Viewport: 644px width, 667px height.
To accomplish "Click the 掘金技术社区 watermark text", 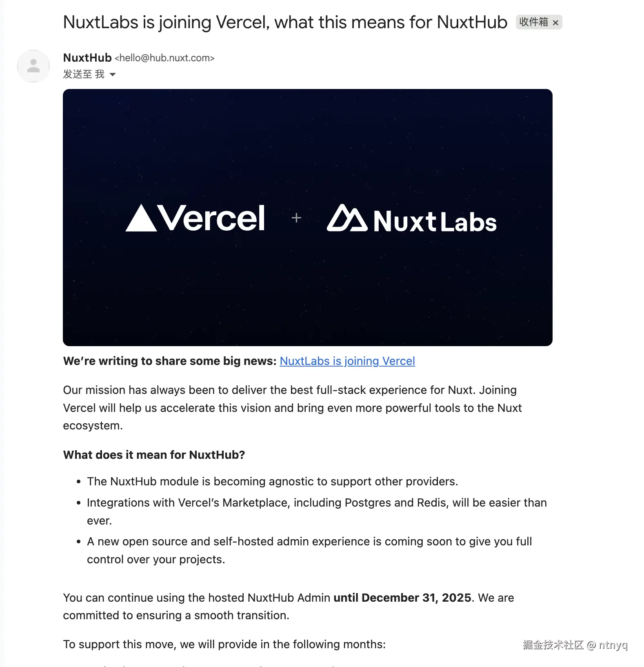I will point(553,645).
